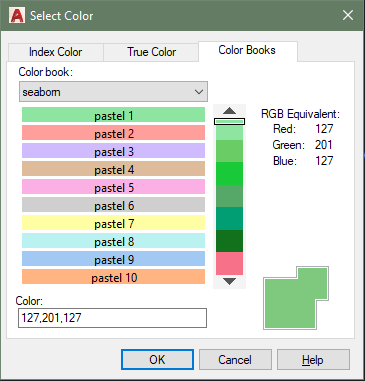
Task: Click the Green value 201
Action: click(324, 145)
